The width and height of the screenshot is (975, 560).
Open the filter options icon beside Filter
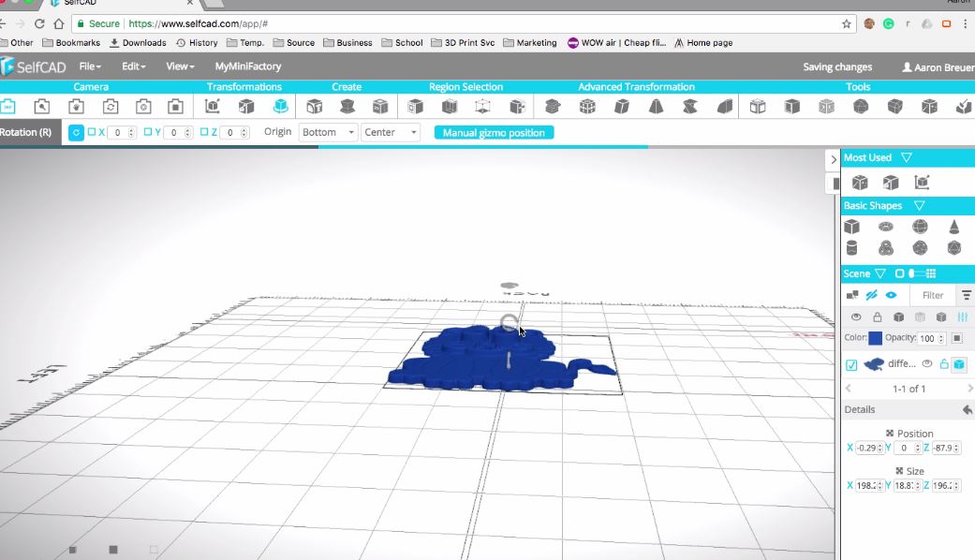[966, 295]
